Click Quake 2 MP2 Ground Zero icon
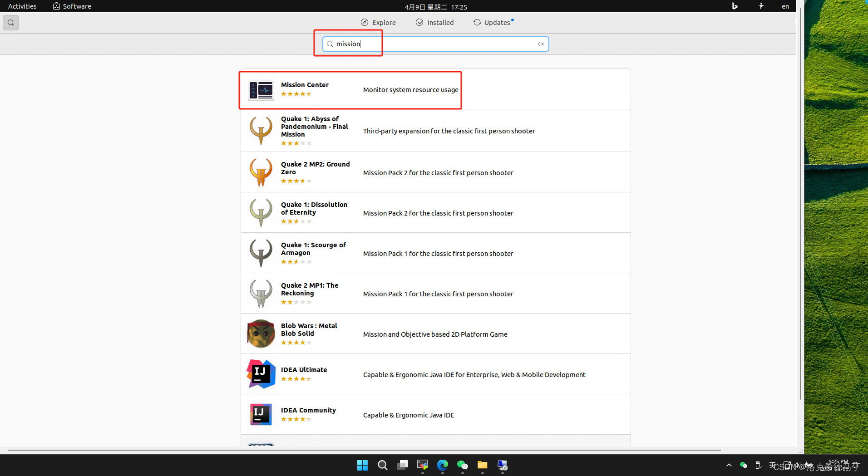868x476 pixels. pos(261,172)
